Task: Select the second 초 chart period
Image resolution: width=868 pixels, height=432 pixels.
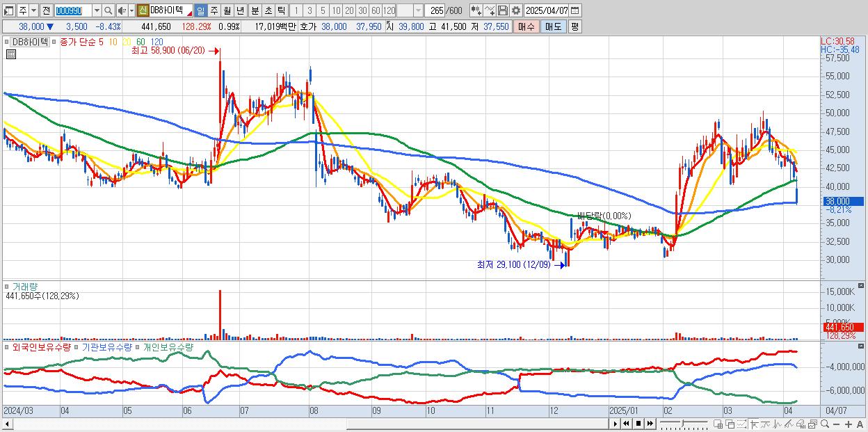Action: point(268,10)
